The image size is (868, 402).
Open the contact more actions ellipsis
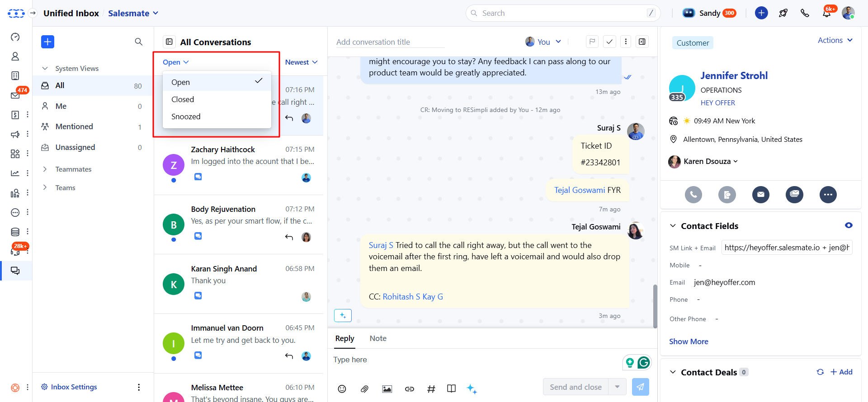coord(828,195)
